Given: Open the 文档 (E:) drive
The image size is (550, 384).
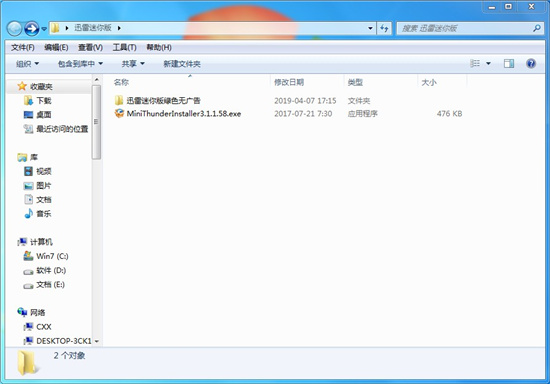Looking at the screenshot, I should point(51,284).
